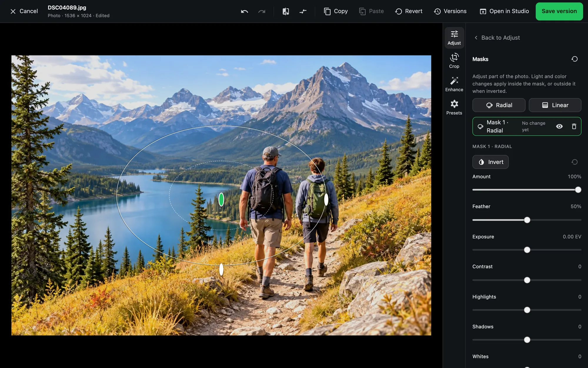
Task: Open the Versions history
Action: [450, 11]
